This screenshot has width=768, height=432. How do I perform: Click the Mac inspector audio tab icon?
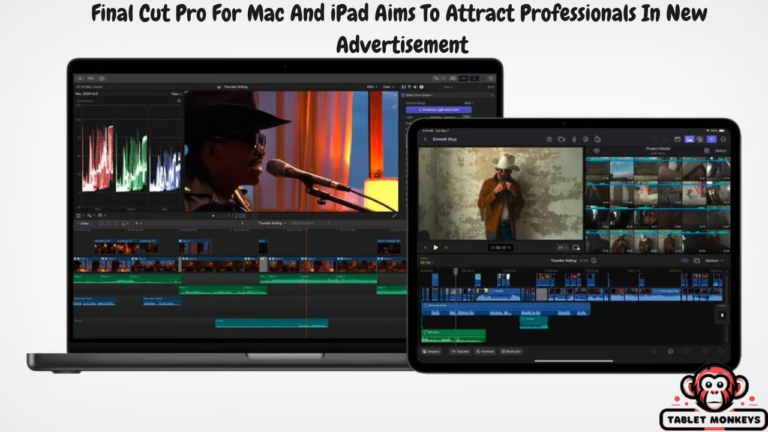point(415,87)
